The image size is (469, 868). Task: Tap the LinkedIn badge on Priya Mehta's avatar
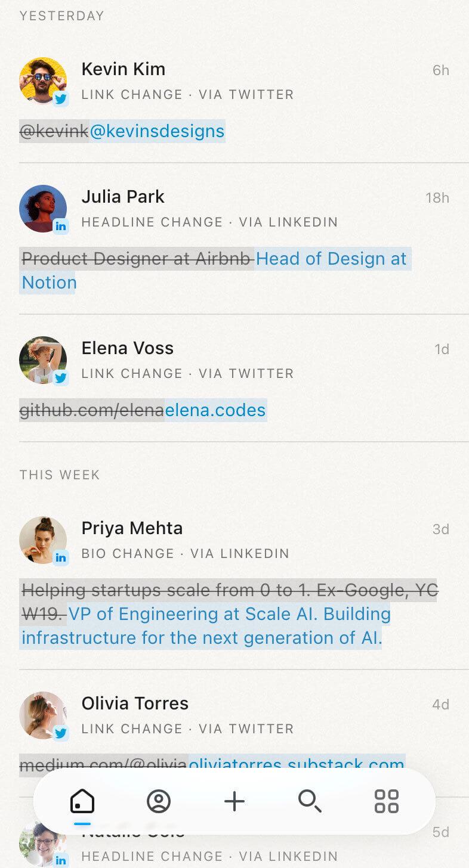[61, 558]
